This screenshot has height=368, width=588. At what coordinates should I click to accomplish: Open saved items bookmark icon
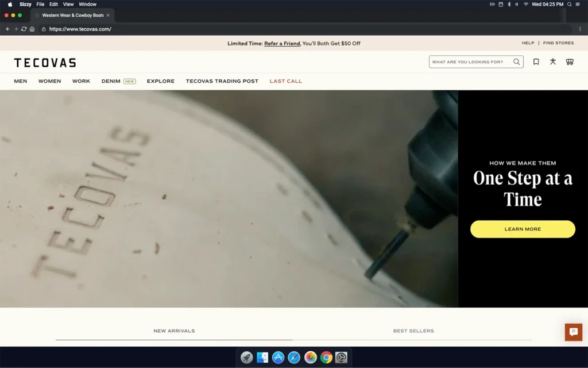(x=536, y=62)
